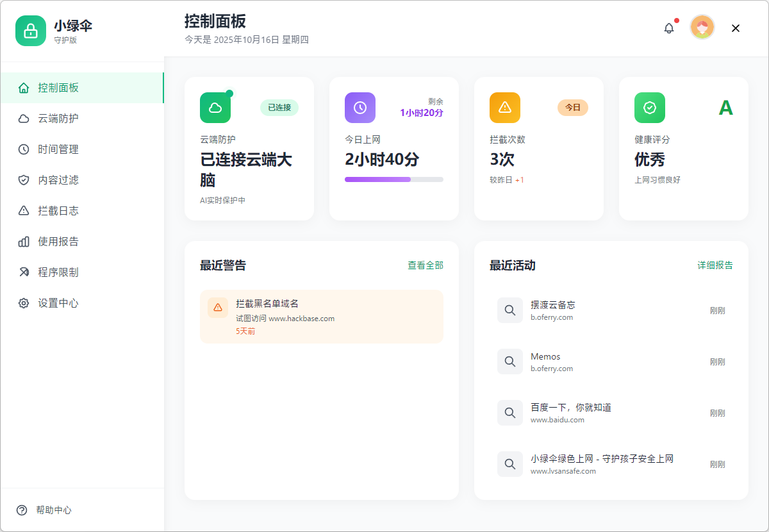
Task: Go to 时间管理 in the sidebar
Action: [58, 149]
